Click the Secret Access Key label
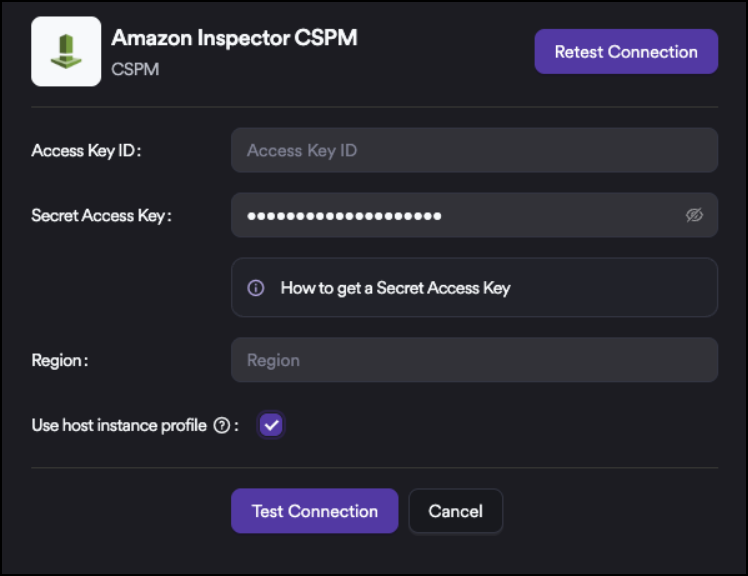 (101, 215)
